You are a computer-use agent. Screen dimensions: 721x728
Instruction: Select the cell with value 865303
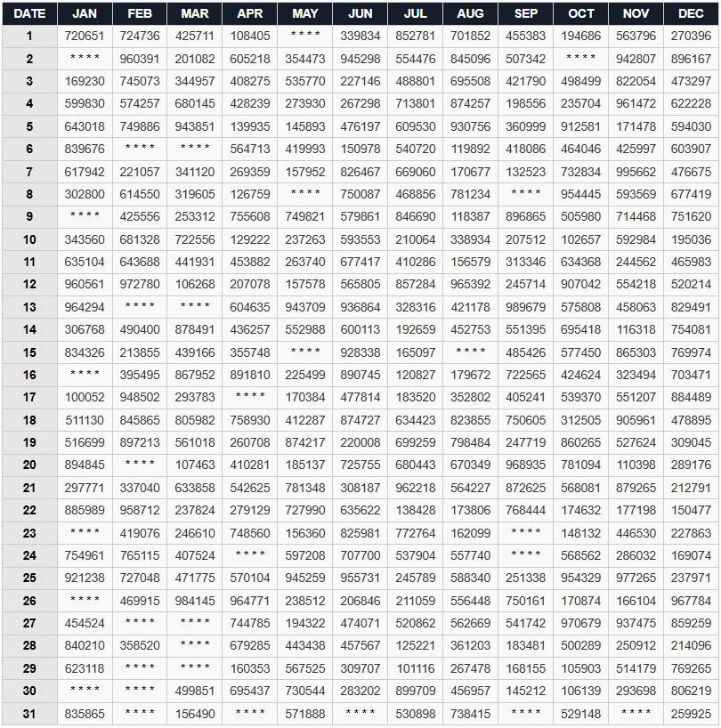pos(636,352)
